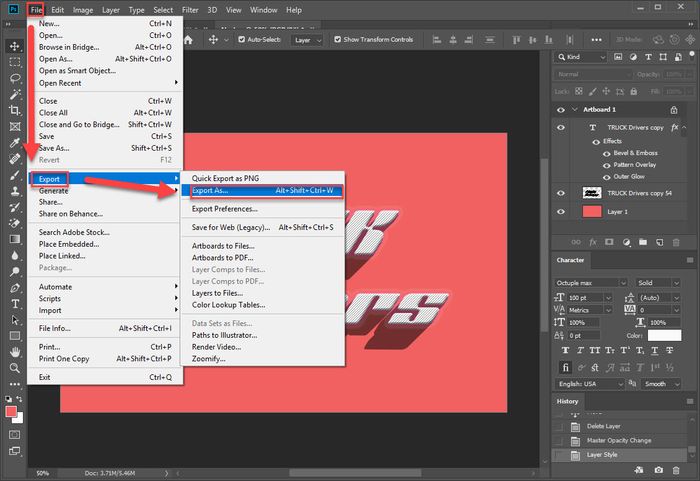Screen dimensions: 700x481
Task: Select the Move tool
Action: coord(15,46)
